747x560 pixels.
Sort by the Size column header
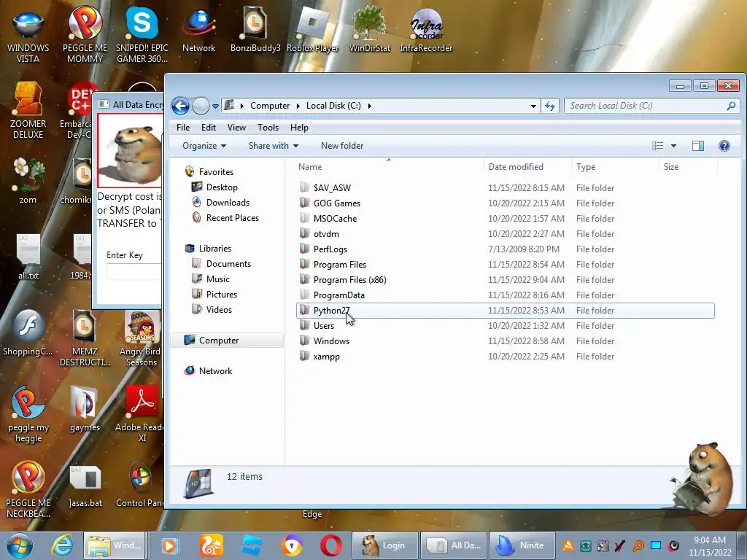(x=689, y=167)
